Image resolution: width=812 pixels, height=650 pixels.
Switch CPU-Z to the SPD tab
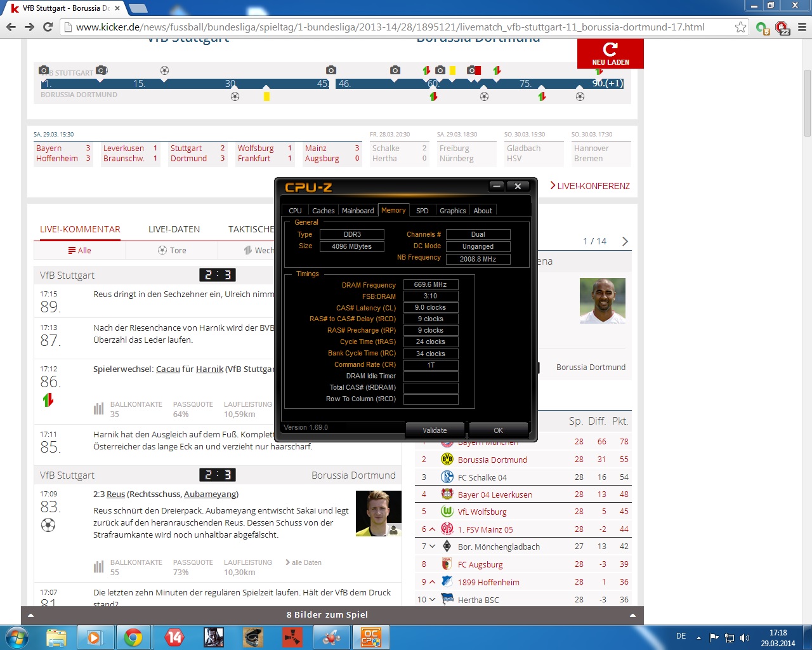[x=422, y=211]
